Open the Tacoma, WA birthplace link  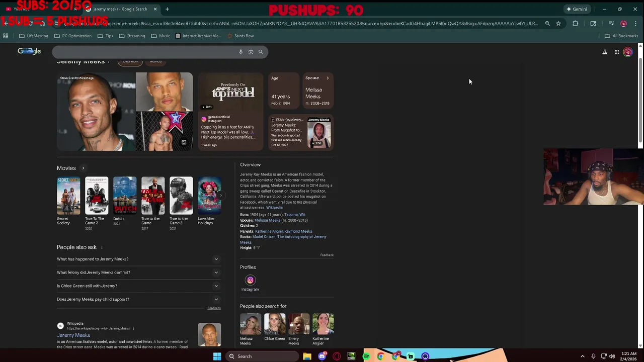[x=295, y=215]
